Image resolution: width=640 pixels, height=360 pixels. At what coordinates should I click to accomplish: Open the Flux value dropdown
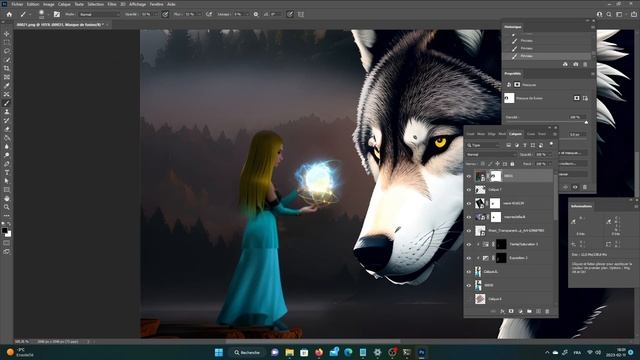coord(200,14)
